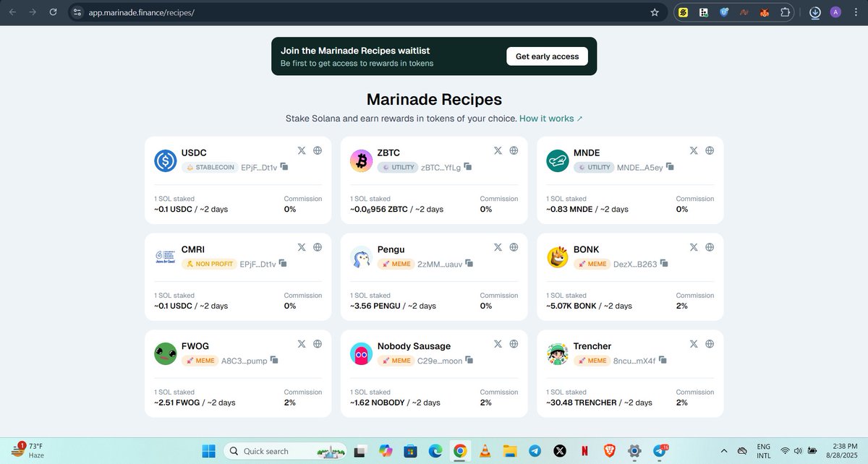Open Pengu card's website globe icon
The width and height of the screenshot is (868, 464).
click(x=514, y=247)
